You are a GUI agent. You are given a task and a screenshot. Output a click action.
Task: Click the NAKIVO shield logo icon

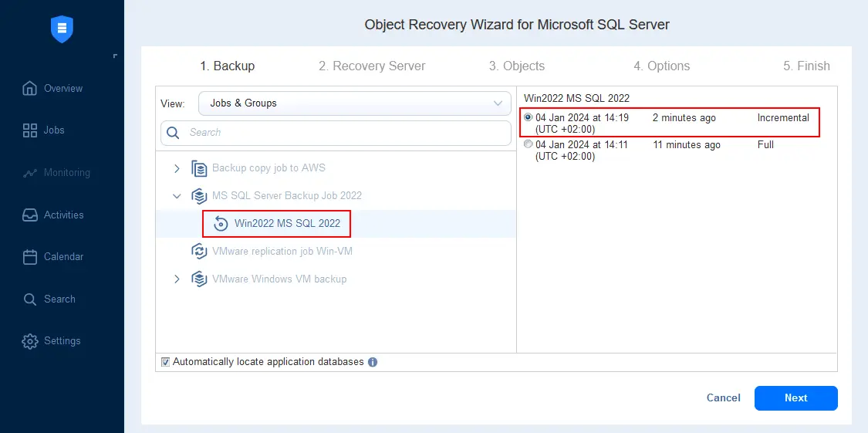point(62,29)
